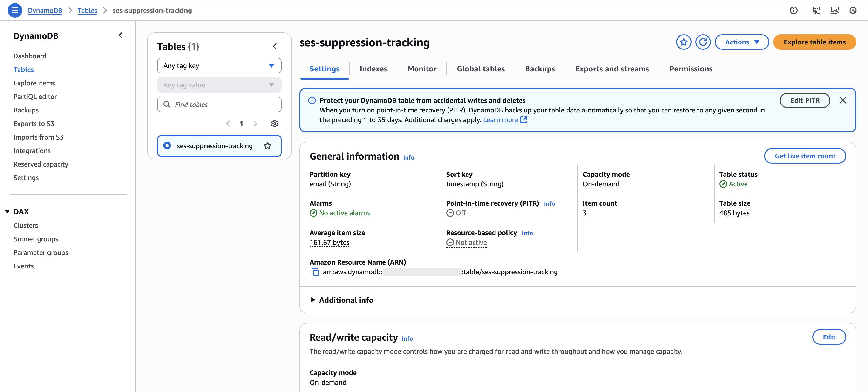Viewport: 868px width, 392px height.
Task: Open tables list preferences gear
Action: tap(275, 124)
